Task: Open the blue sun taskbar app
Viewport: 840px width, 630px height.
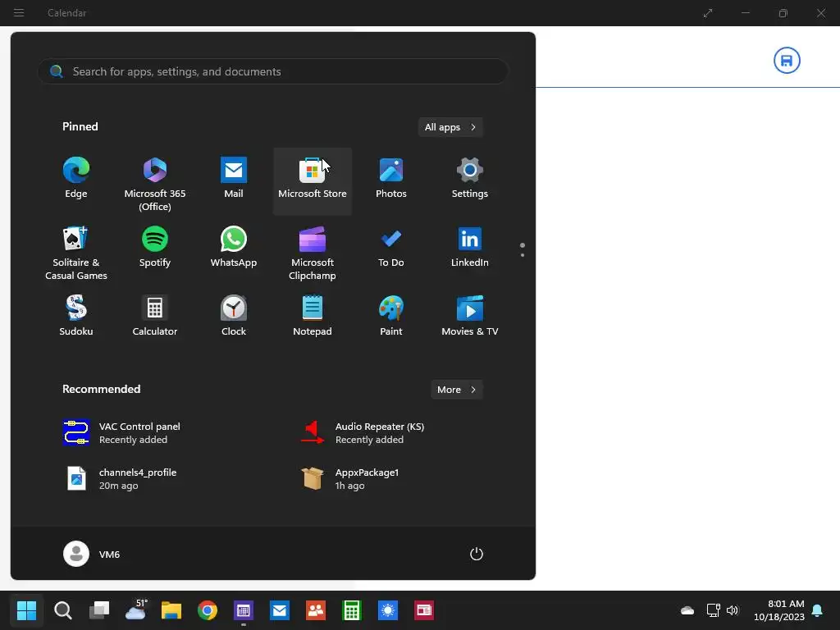Action: click(388, 610)
